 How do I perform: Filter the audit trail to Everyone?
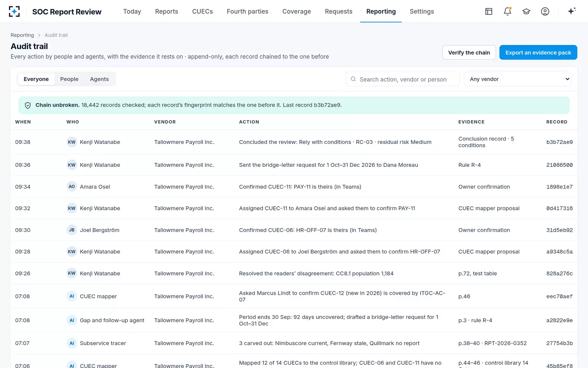(x=36, y=79)
